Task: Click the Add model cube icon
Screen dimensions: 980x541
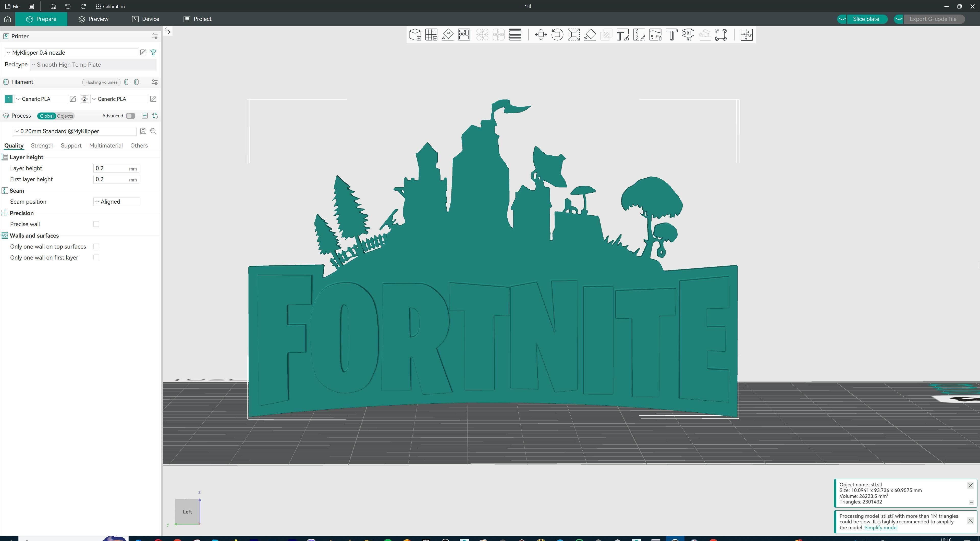Action: point(415,35)
